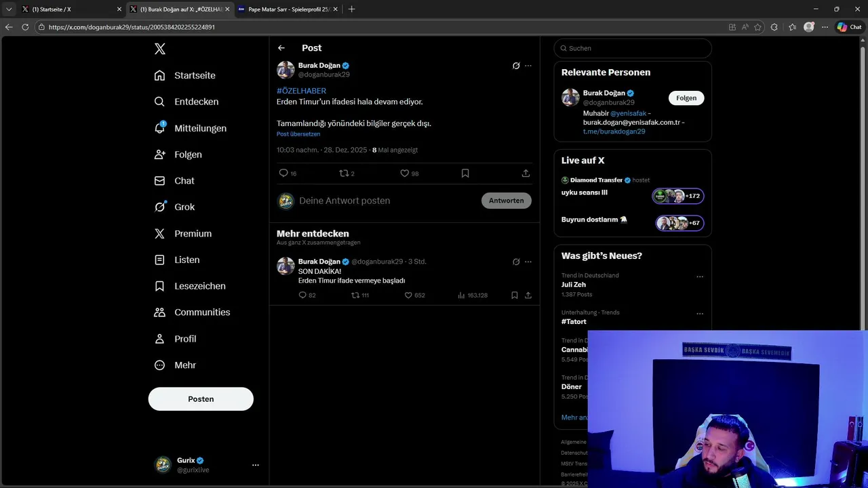The height and width of the screenshot is (488, 868).
Task: Open Communities page
Action: point(192,312)
